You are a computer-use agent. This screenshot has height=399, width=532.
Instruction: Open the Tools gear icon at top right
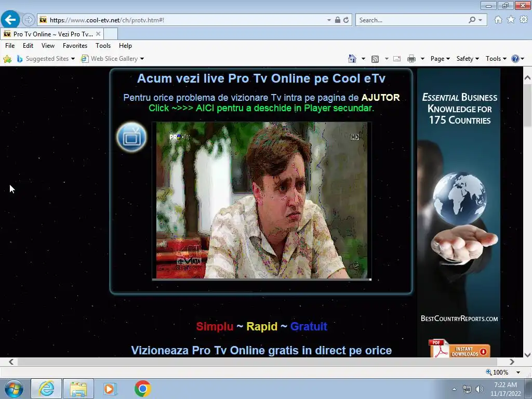(524, 20)
